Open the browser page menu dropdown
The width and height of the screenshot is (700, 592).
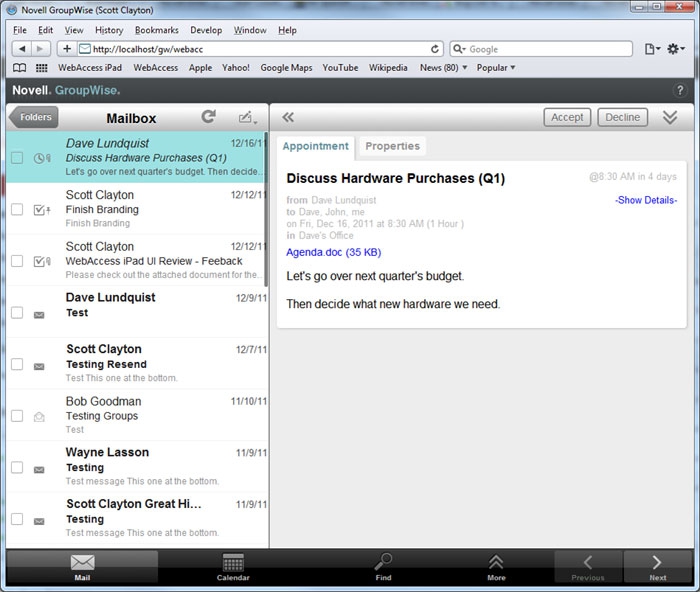point(652,49)
